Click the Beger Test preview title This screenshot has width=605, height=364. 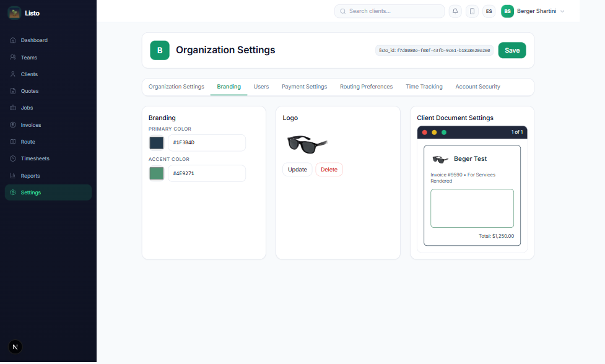click(471, 159)
